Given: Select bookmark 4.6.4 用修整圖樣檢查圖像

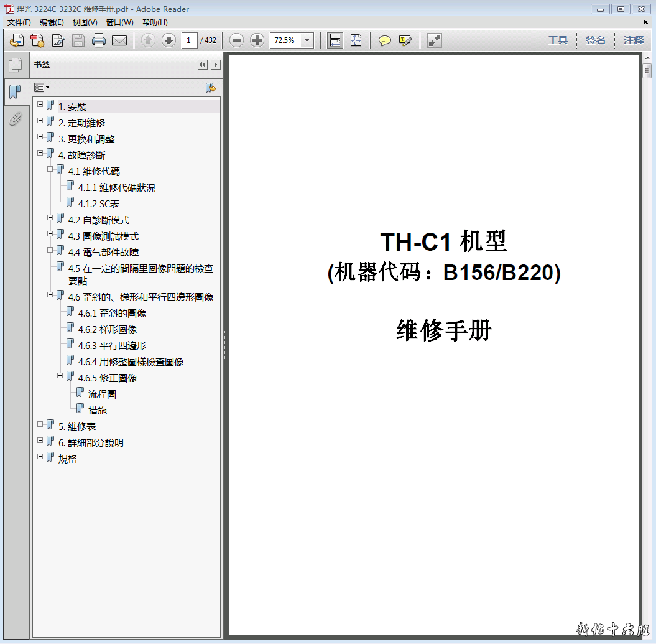Looking at the screenshot, I should point(131,362).
